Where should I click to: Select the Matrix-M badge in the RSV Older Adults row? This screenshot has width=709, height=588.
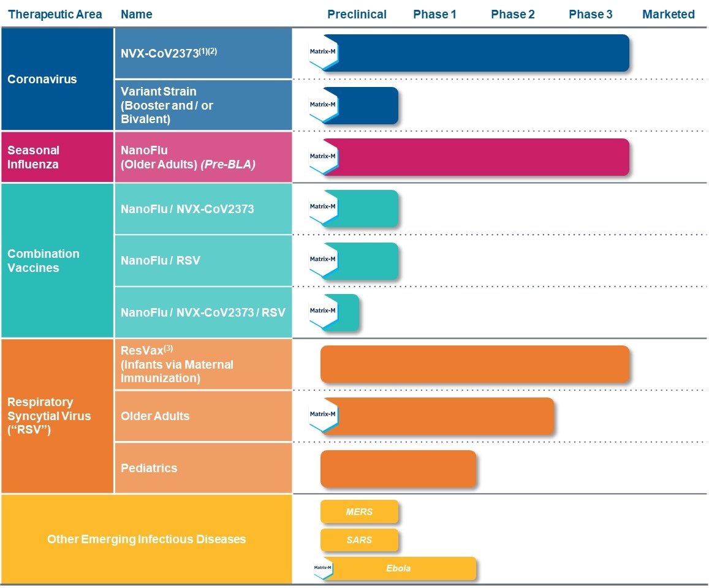coord(322,415)
